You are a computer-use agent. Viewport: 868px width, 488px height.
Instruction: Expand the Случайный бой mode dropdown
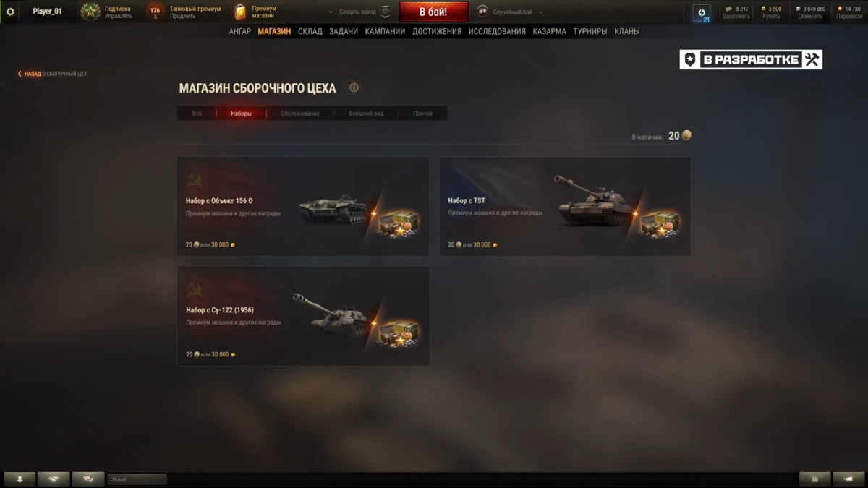(540, 12)
